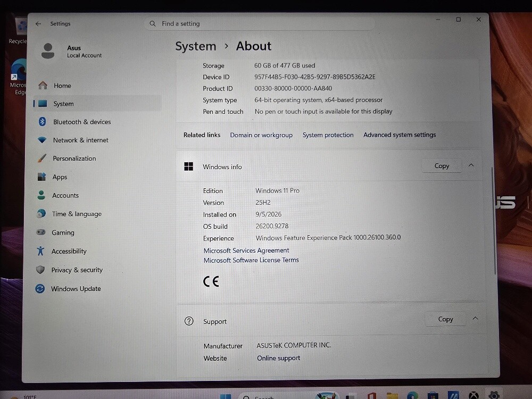Click the Accounts person icon
This screenshot has width=532, height=399.
[41, 195]
